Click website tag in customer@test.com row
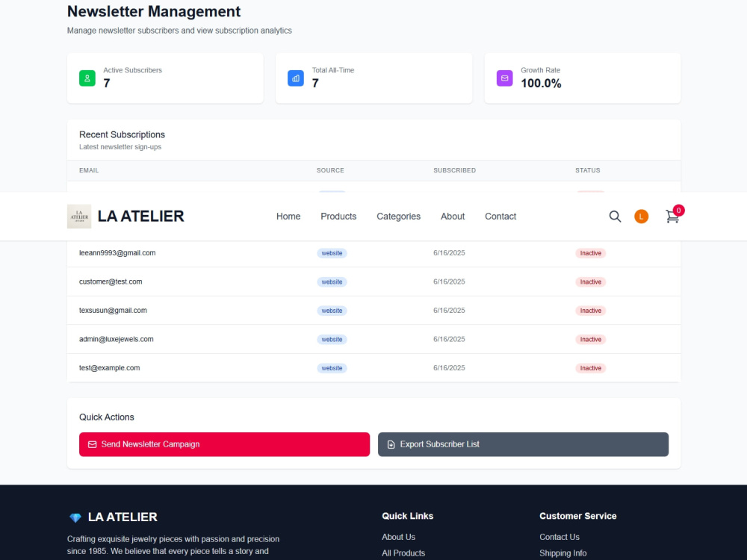Image resolution: width=747 pixels, height=560 pixels. [332, 282]
